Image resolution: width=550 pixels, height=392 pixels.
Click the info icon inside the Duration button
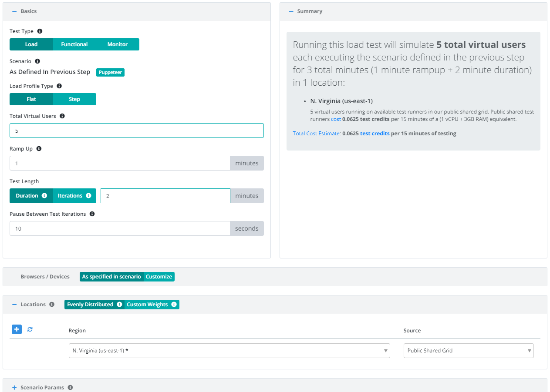point(44,196)
